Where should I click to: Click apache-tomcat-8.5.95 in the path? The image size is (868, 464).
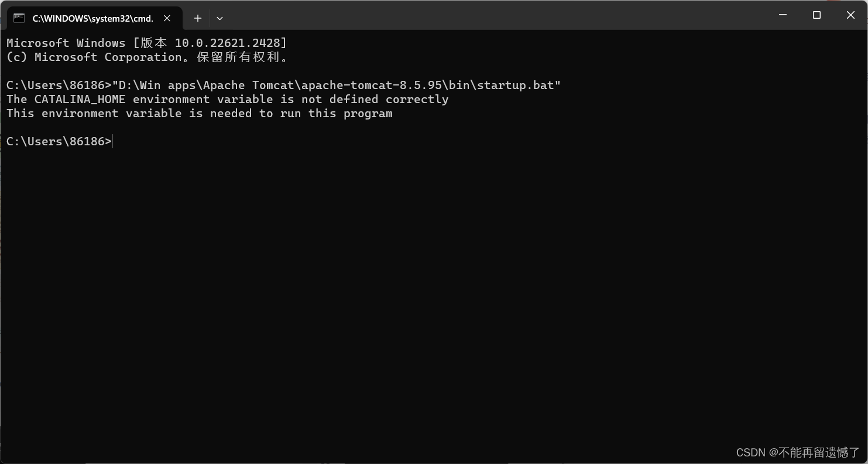372,85
